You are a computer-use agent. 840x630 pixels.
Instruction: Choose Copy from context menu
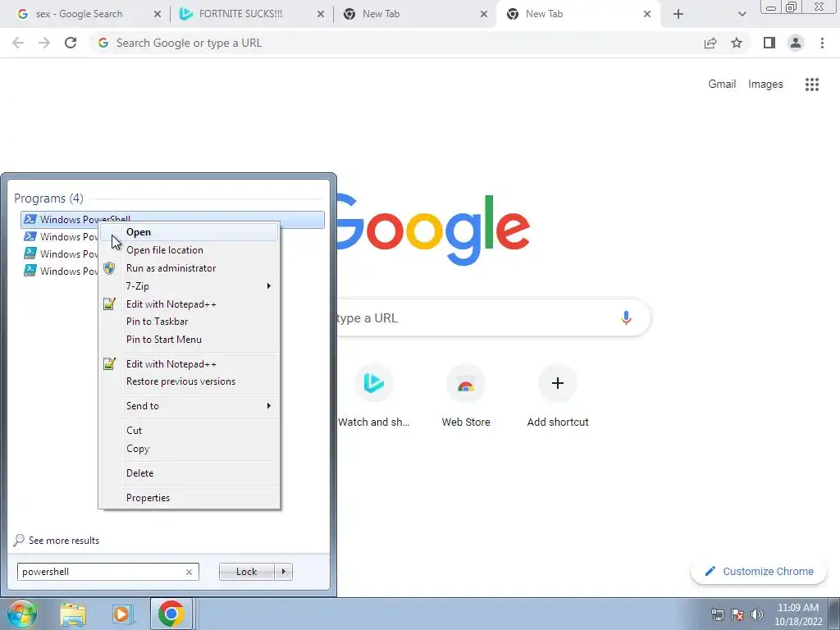tap(189, 449)
